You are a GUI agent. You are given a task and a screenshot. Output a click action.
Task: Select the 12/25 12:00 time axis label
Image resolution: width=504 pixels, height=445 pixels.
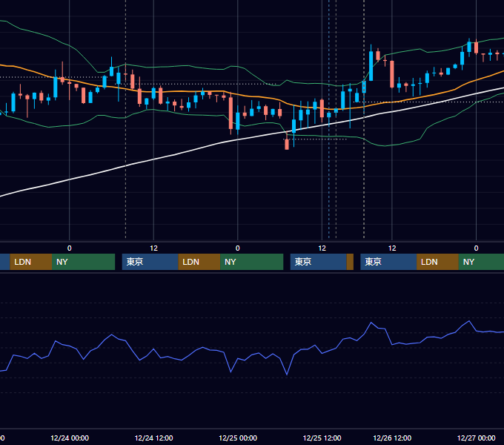[322, 438]
